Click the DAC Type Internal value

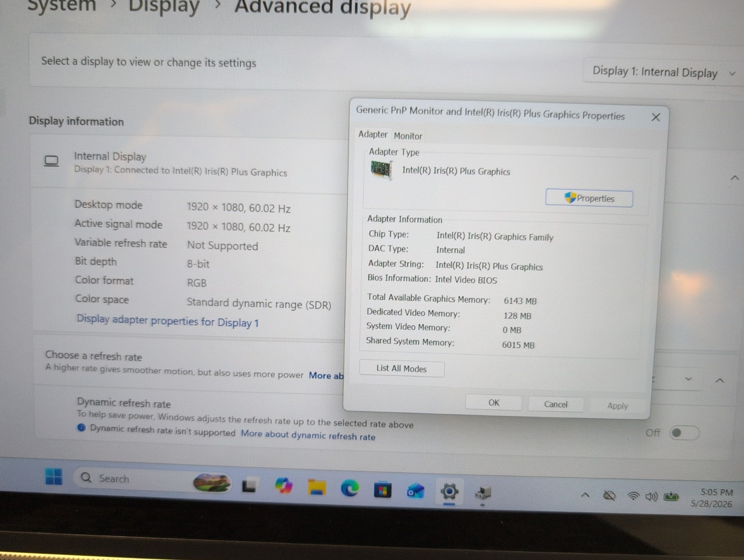pyautogui.click(x=451, y=250)
